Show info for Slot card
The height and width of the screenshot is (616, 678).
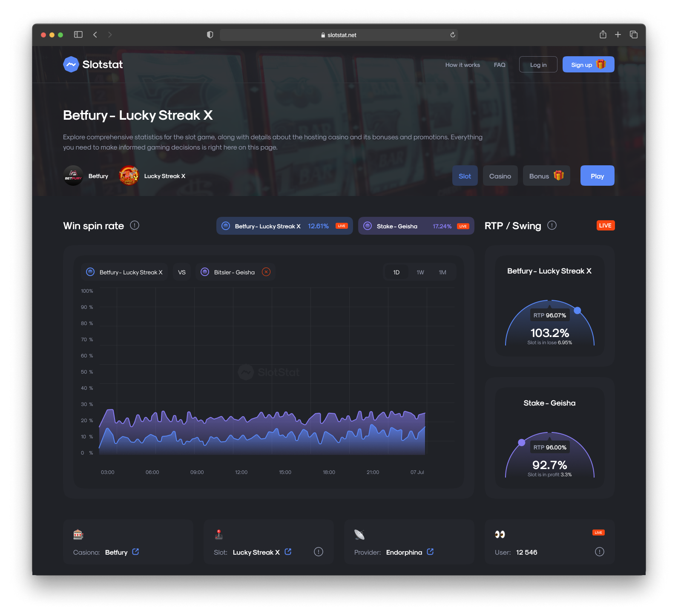319,552
